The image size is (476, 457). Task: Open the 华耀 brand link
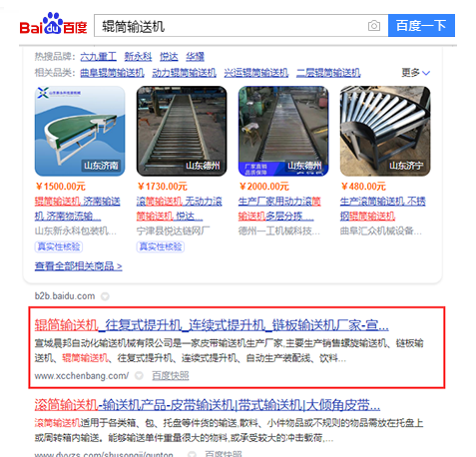tap(195, 57)
